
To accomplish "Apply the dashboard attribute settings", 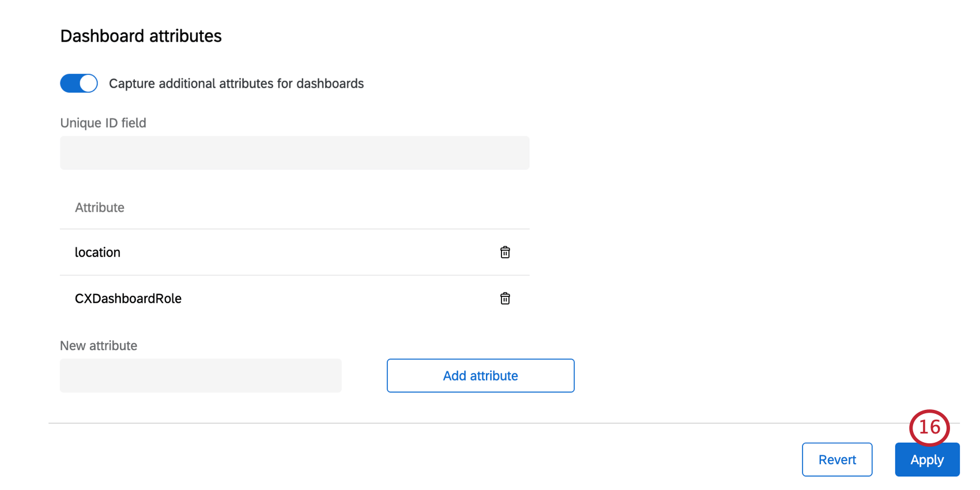I will (927, 460).
